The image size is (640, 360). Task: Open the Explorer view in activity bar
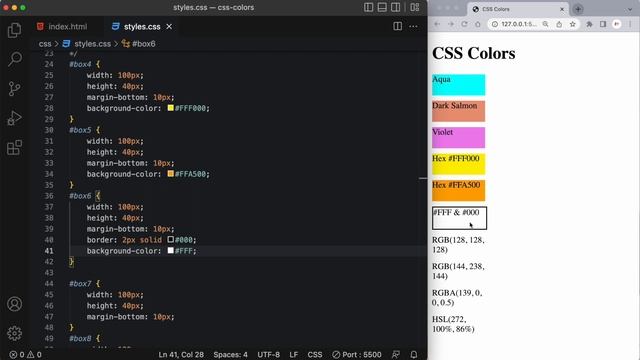(x=14, y=30)
